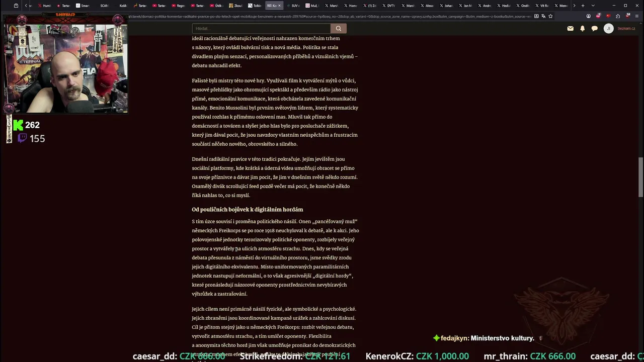Click the Kick viewer count 262

point(32,125)
